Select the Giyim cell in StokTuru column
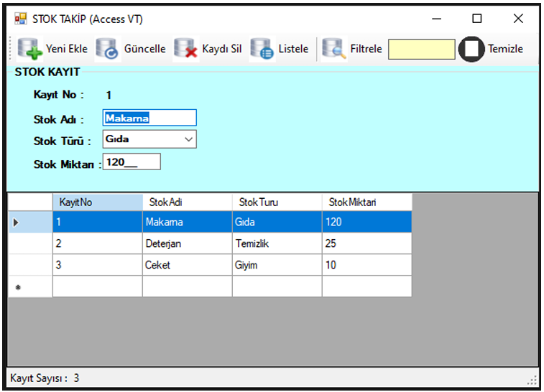This screenshot has width=544, height=392. tap(277, 266)
